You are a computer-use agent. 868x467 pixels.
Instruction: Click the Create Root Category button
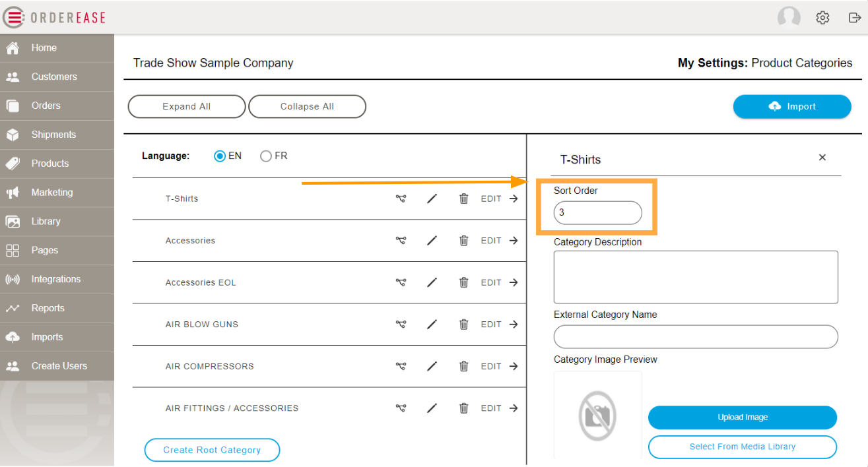click(212, 450)
